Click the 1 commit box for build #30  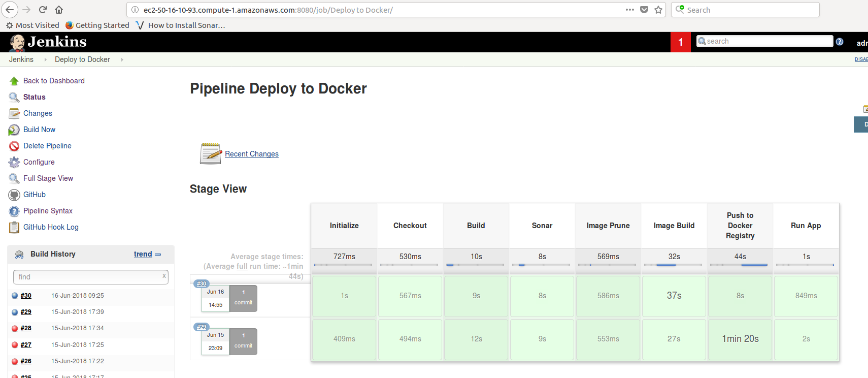243,298
